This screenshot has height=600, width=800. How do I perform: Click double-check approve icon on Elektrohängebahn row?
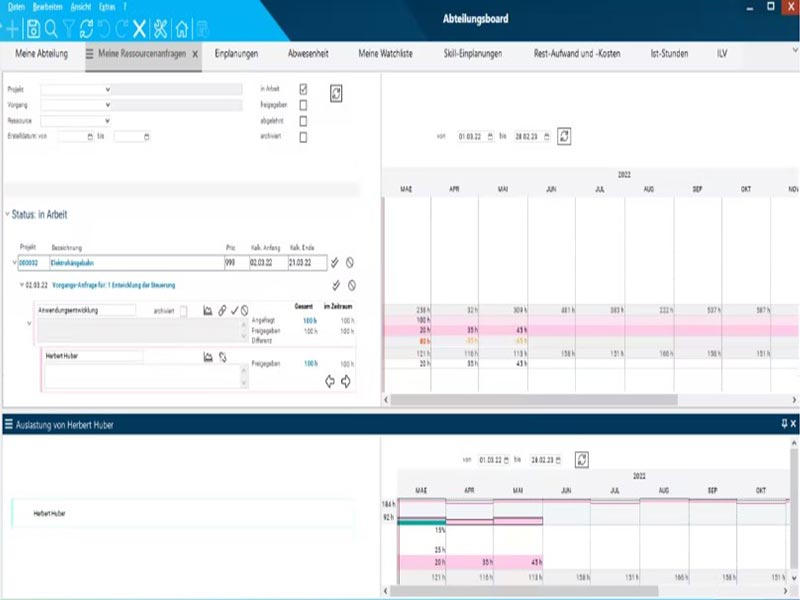click(335, 263)
